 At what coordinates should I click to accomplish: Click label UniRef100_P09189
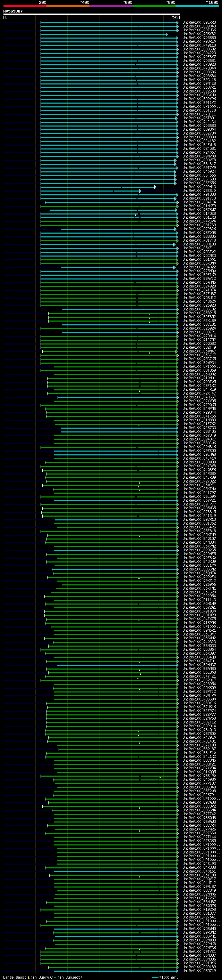pyautogui.click(x=199, y=967)
